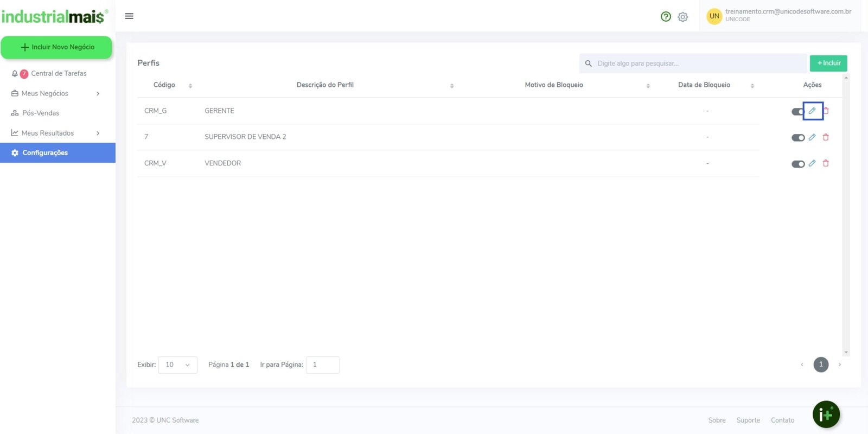Go to Pós-Vendas in the sidebar
868x434 pixels.
(x=41, y=113)
